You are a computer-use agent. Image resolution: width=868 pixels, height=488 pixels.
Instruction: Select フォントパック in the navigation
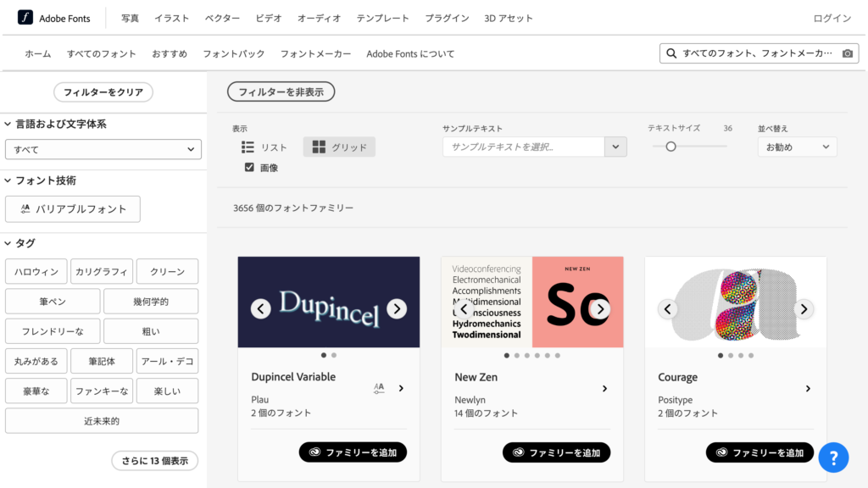click(x=233, y=53)
